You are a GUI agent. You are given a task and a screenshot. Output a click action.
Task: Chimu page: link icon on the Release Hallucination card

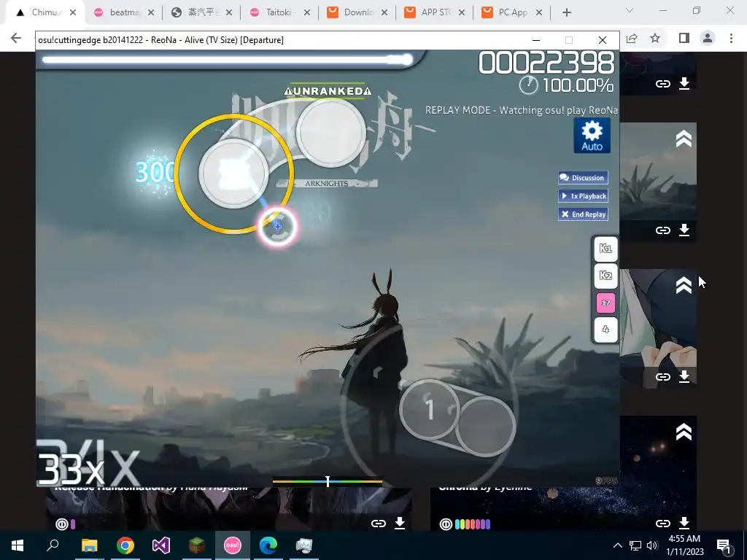[379, 524]
